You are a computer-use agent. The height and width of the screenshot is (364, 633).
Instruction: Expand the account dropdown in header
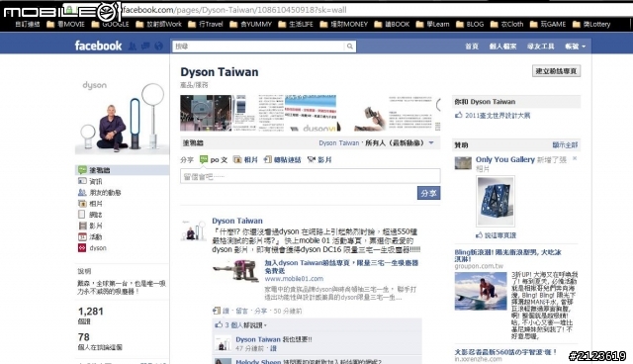576,46
